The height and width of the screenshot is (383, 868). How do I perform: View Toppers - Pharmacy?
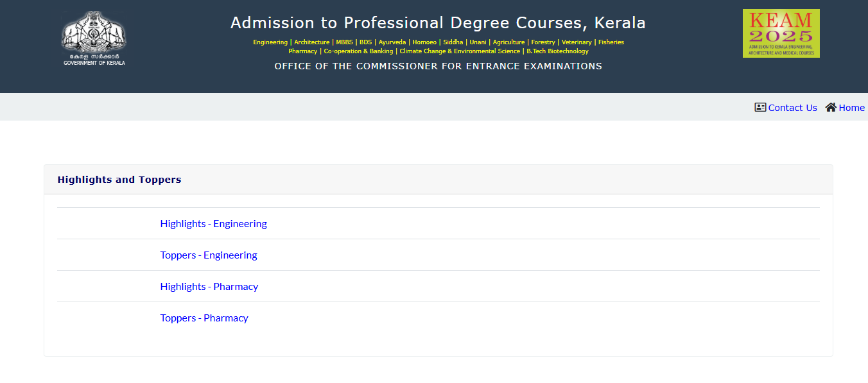(204, 318)
